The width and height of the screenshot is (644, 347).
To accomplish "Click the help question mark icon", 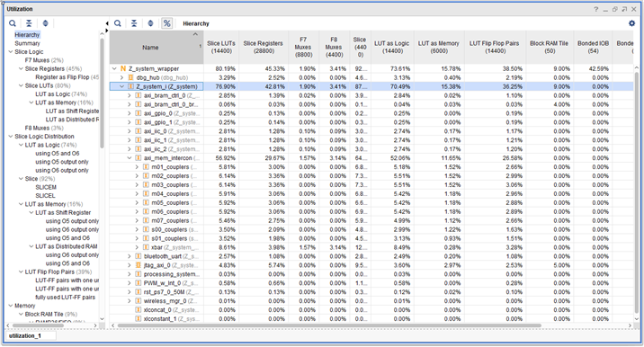I will (x=595, y=9).
